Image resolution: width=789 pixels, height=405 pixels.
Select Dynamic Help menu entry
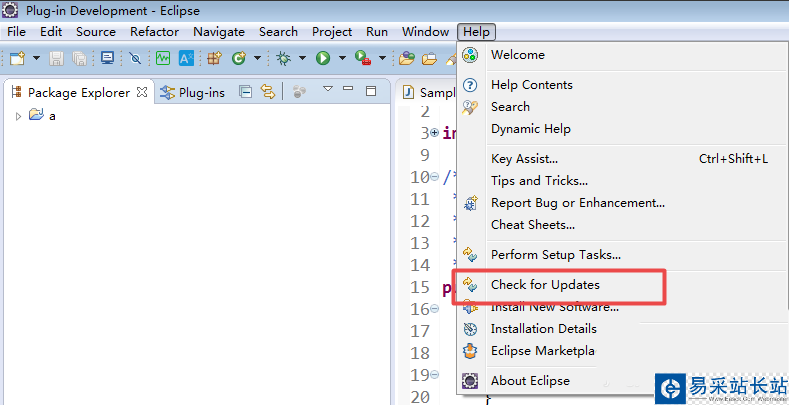[x=622, y=129]
